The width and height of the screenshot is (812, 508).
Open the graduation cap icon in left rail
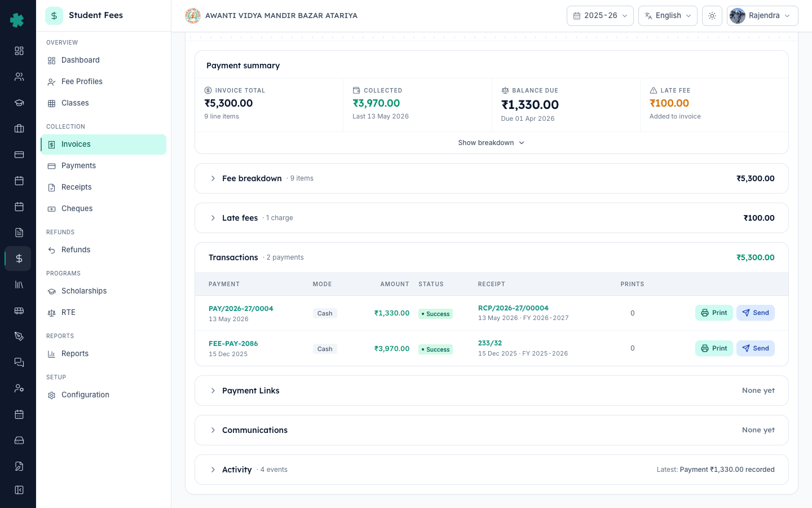coord(19,103)
